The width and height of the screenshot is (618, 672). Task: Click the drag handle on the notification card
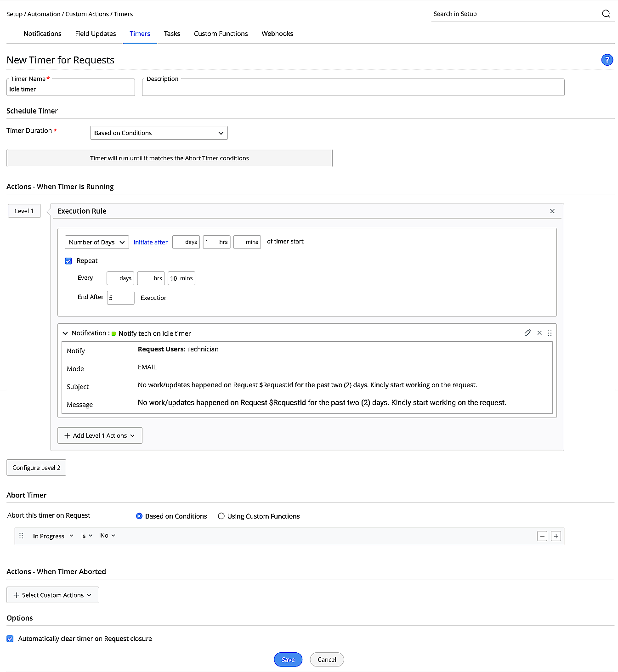(x=550, y=333)
